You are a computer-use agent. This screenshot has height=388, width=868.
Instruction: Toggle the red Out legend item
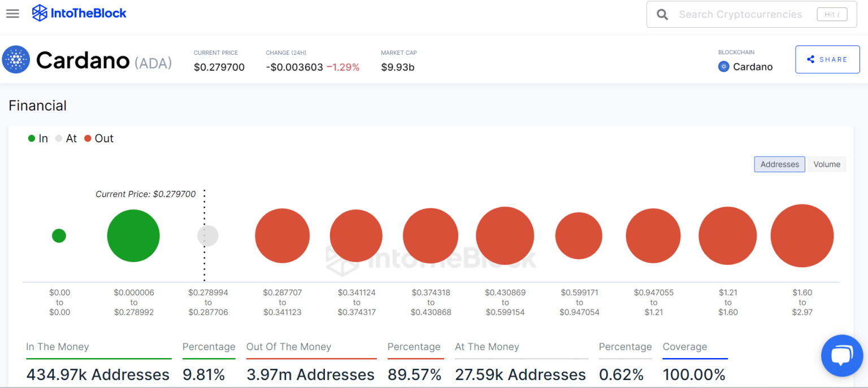click(x=99, y=138)
